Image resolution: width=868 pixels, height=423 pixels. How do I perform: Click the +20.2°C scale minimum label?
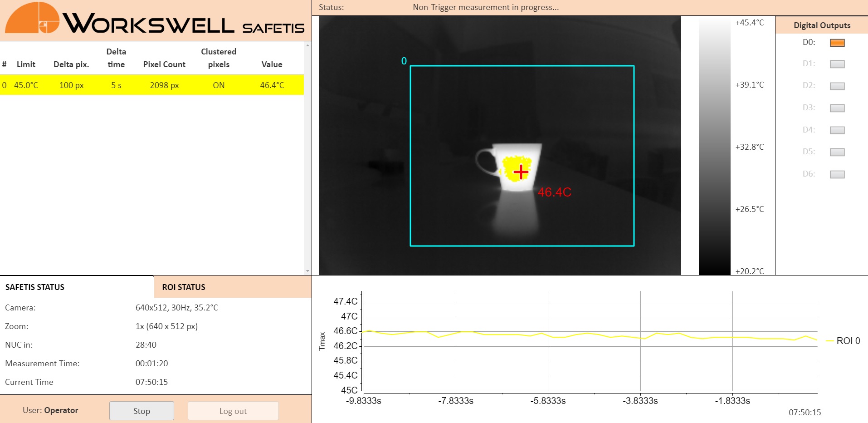click(x=750, y=271)
